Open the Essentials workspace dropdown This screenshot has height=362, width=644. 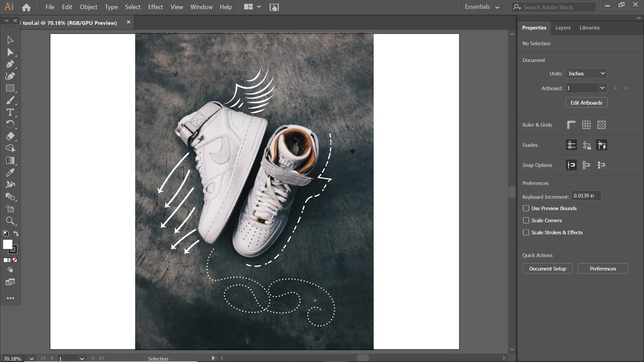[x=482, y=7]
